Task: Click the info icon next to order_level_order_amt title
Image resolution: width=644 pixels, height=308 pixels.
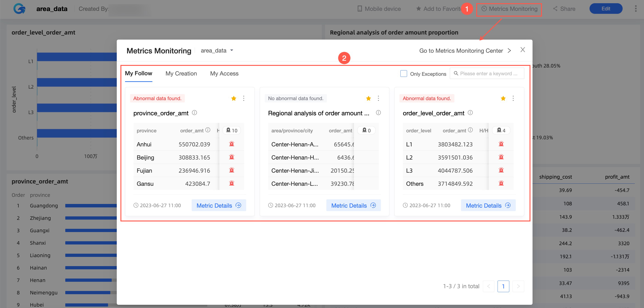Action: pos(470,113)
